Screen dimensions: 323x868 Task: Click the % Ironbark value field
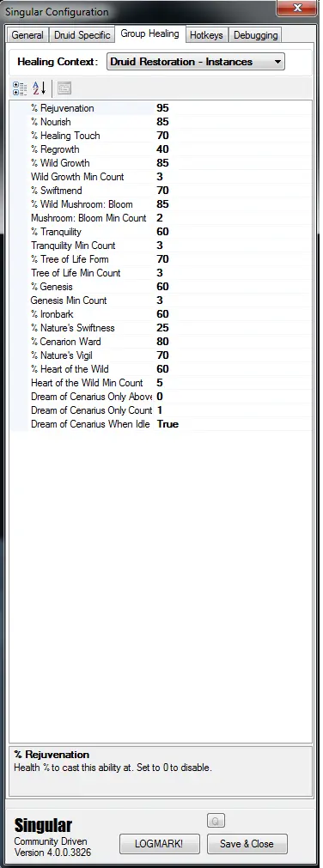234,314
